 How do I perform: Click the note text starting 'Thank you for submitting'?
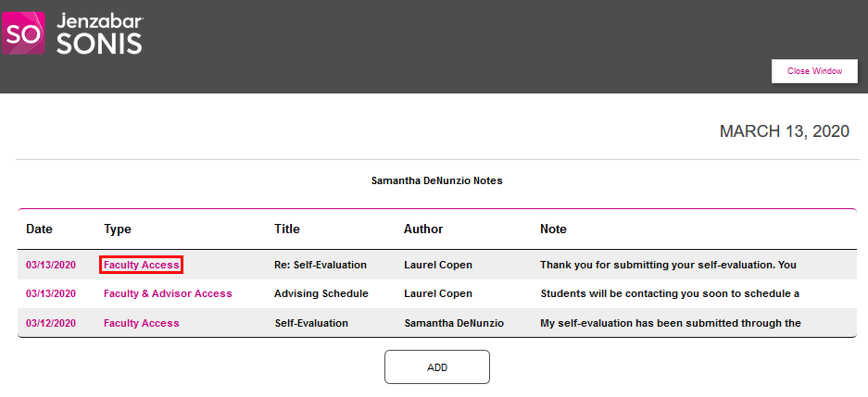668,265
